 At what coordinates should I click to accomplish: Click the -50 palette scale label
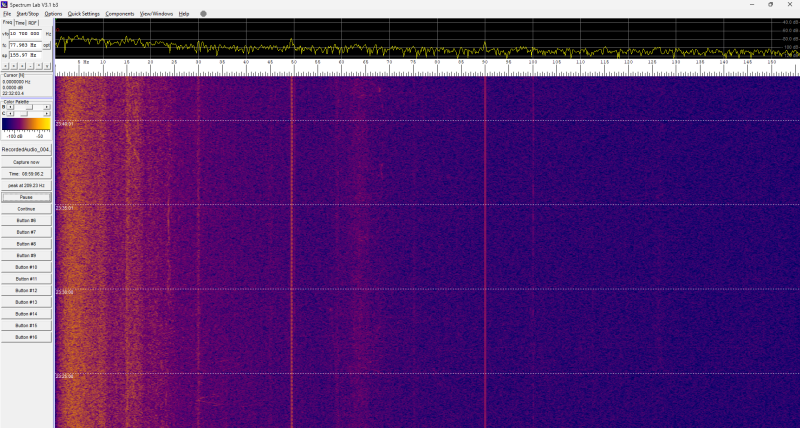coord(40,136)
